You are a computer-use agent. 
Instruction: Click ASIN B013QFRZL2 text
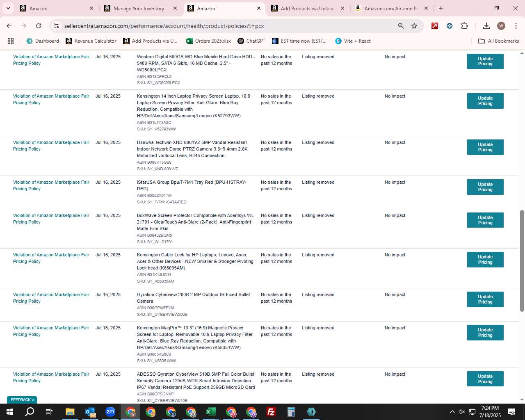pos(154,76)
